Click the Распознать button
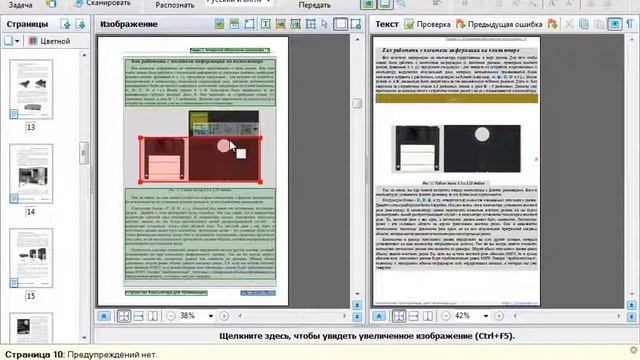This screenshot has width=640, height=360. coord(175,5)
